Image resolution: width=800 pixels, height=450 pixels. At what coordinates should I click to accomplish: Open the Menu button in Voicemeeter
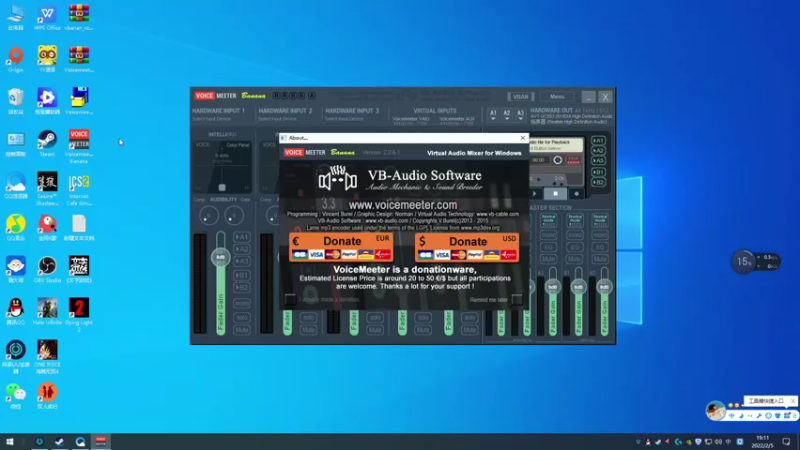coord(557,96)
